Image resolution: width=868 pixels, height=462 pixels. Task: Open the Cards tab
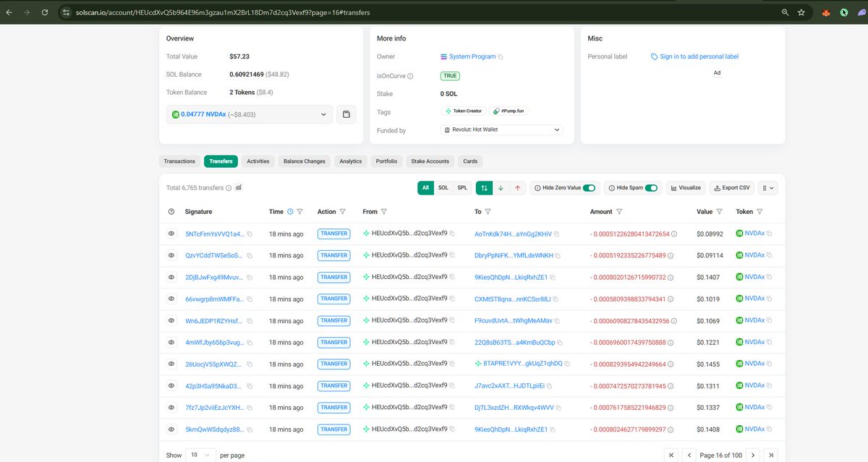[x=470, y=161]
